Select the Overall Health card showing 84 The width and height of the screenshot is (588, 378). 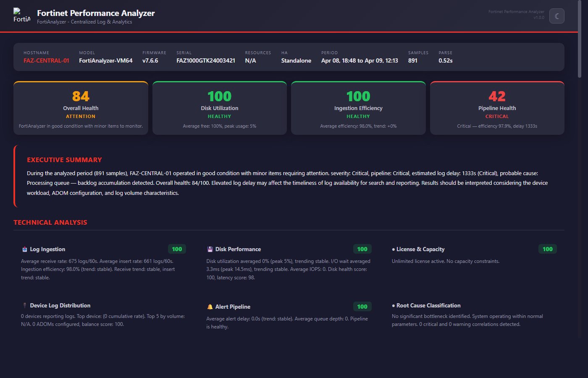[x=81, y=108]
